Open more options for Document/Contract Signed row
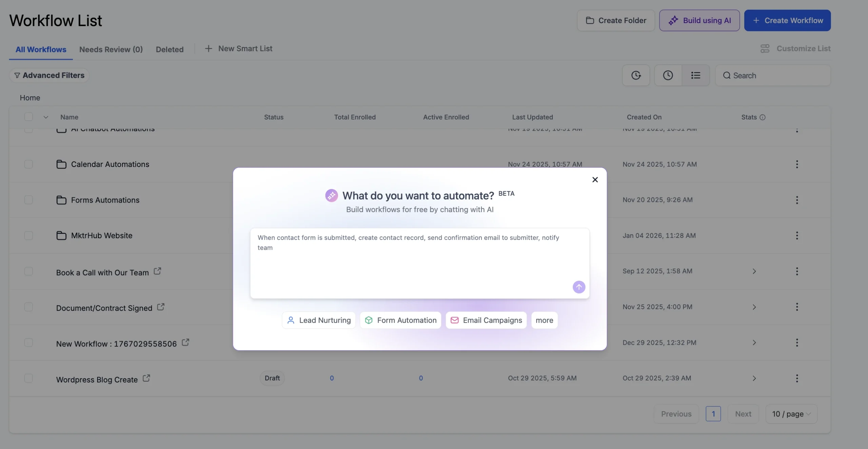The height and width of the screenshot is (449, 868). pyautogui.click(x=797, y=307)
